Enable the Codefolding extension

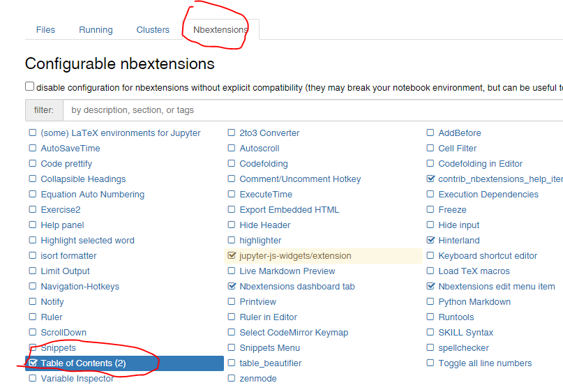coord(232,163)
